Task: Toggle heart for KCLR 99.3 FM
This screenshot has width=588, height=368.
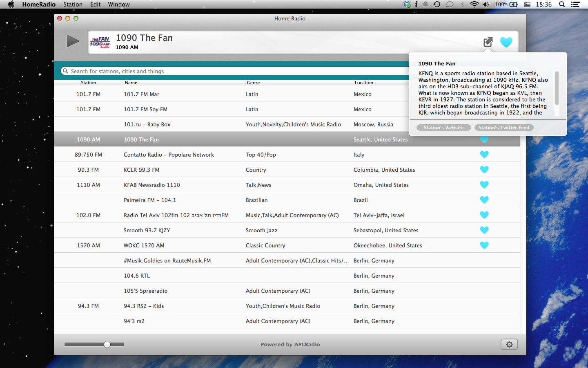Action: (484, 170)
